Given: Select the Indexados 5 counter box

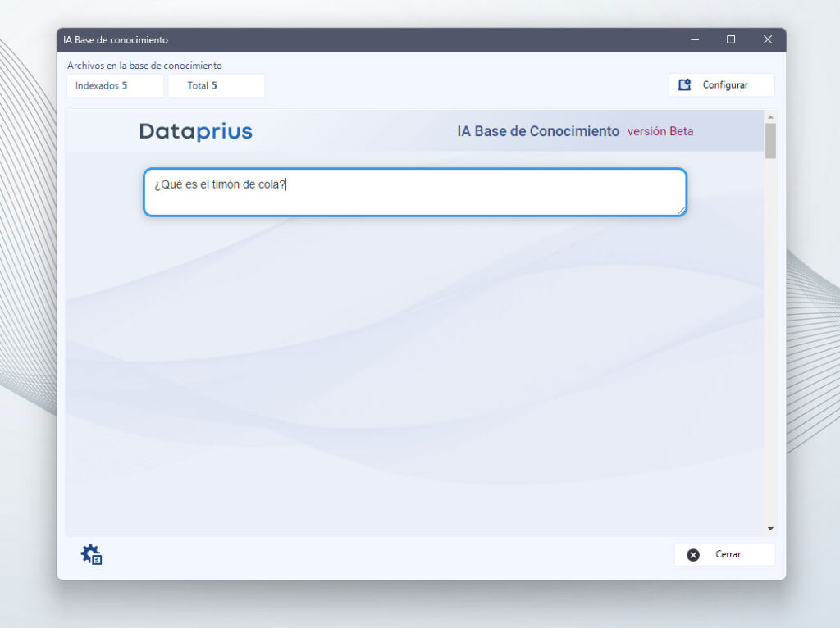Looking at the screenshot, I should point(115,85).
